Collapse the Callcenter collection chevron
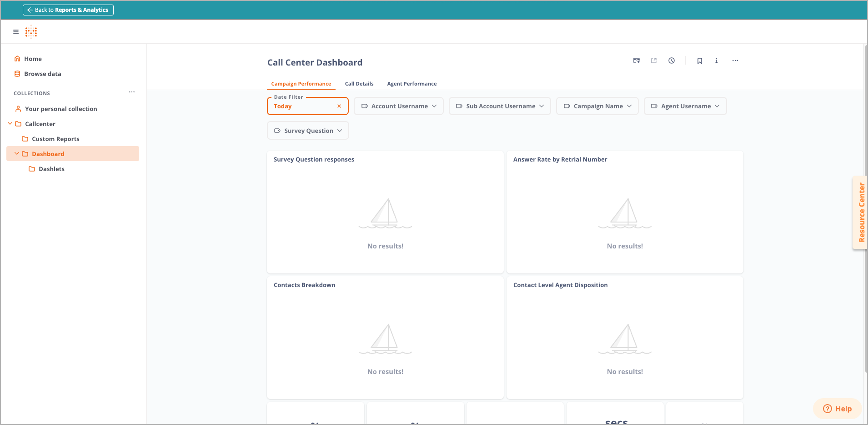 pyautogui.click(x=10, y=123)
